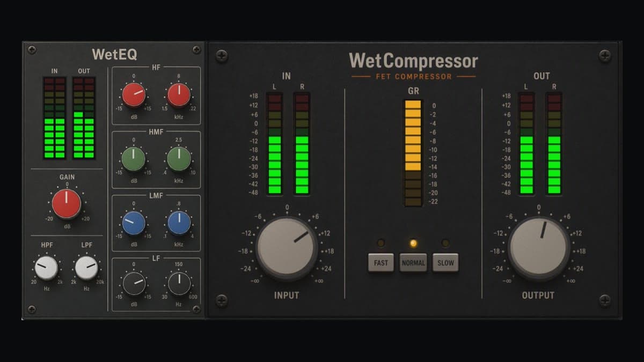The width and height of the screenshot is (644, 362).
Task: Click the GR gain reduction meter
Action: [413, 153]
